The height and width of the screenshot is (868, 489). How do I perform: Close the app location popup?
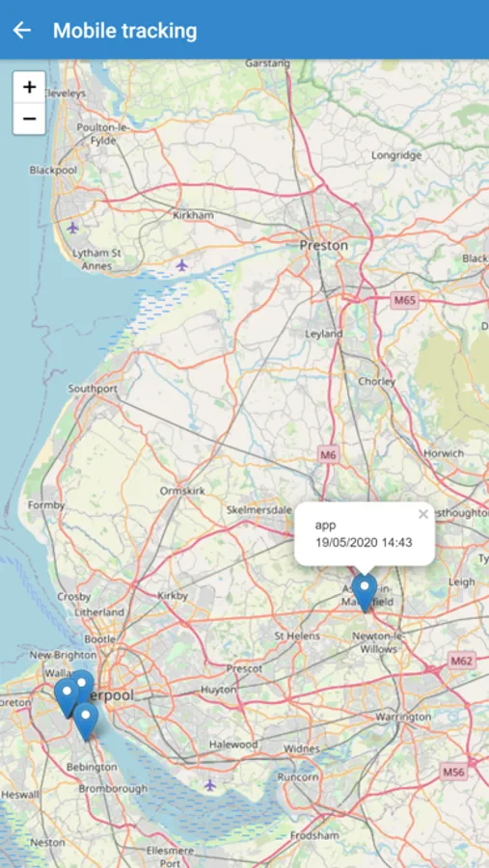pos(423,514)
